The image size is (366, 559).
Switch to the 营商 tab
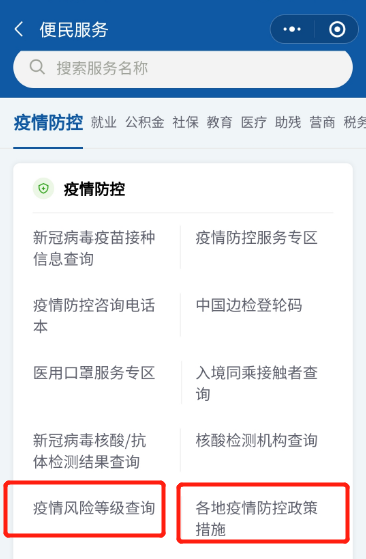pos(322,122)
